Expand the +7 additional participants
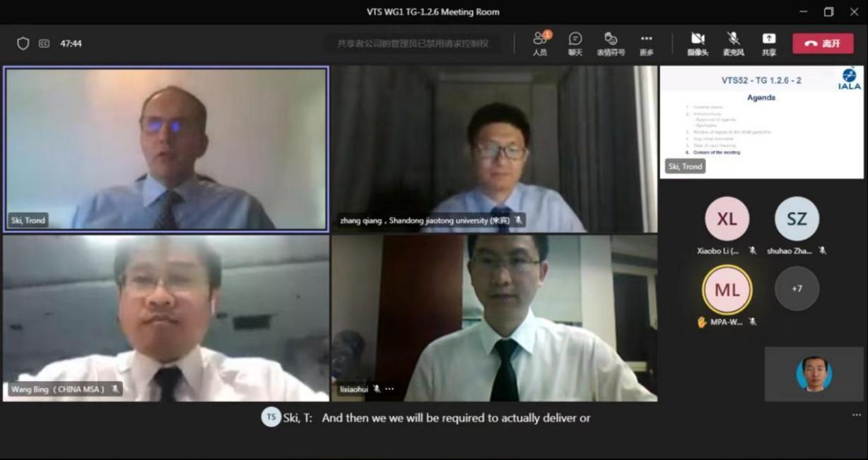This screenshot has width=868, height=460. 797,288
